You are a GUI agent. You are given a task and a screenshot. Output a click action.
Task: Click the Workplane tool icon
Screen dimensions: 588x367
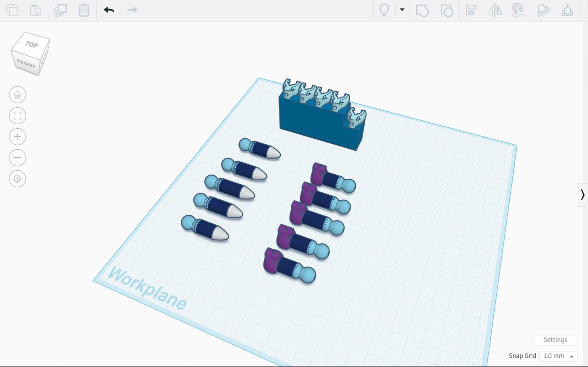(x=543, y=10)
